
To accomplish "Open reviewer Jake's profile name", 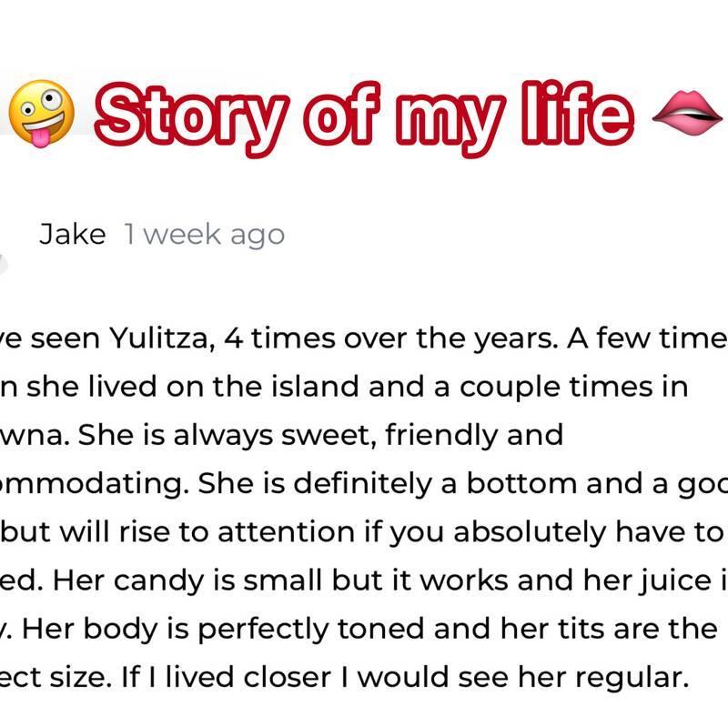I will click(72, 235).
